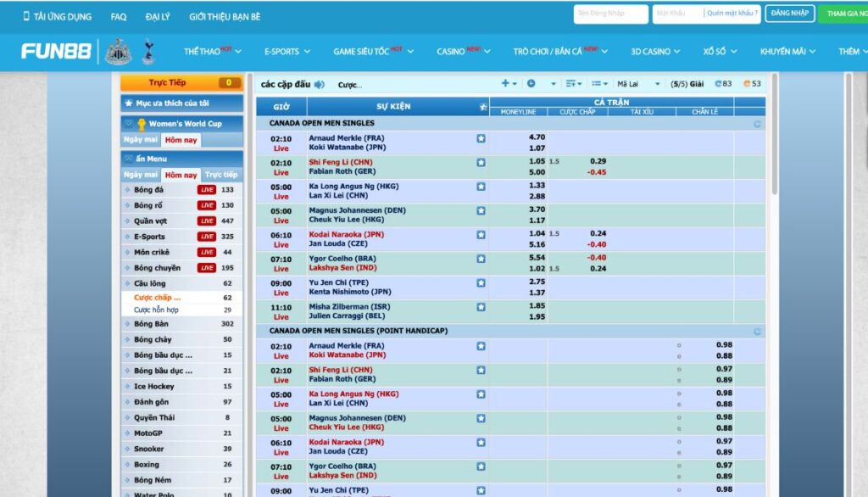Refresh the Canada Open Men Singles section
The height and width of the screenshot is (497, 868).
[x=757, y=124]
